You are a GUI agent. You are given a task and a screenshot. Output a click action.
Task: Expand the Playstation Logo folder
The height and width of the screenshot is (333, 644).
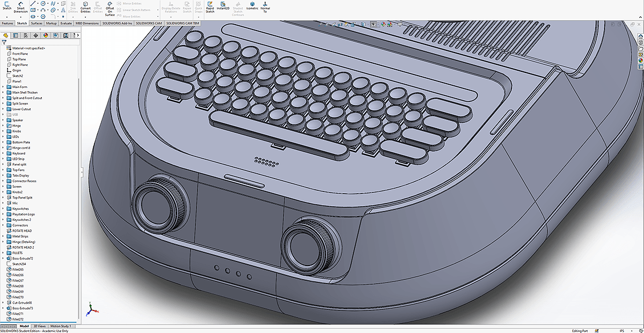3,214
